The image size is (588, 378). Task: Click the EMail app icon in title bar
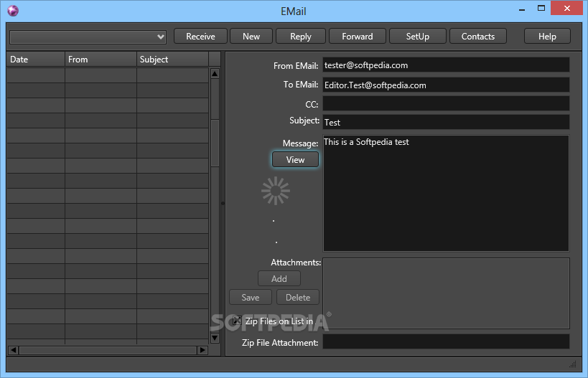13,11
